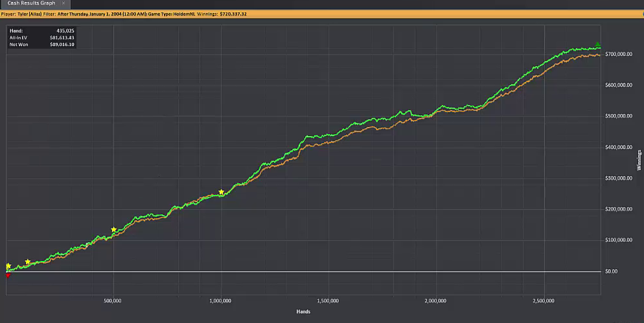Close the Cash Results Graph tab

pyautogui.click(x=63, y=3)
